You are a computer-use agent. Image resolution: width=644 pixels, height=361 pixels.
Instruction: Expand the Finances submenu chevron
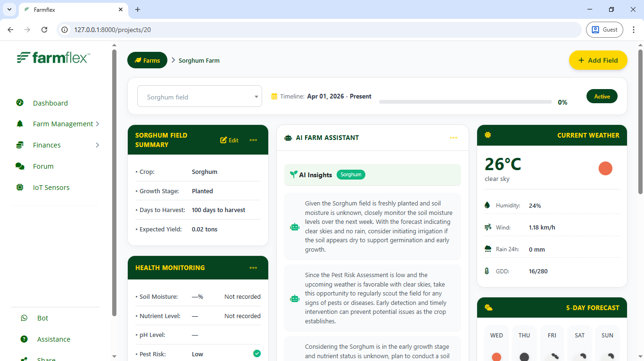[x=98, y=145]
